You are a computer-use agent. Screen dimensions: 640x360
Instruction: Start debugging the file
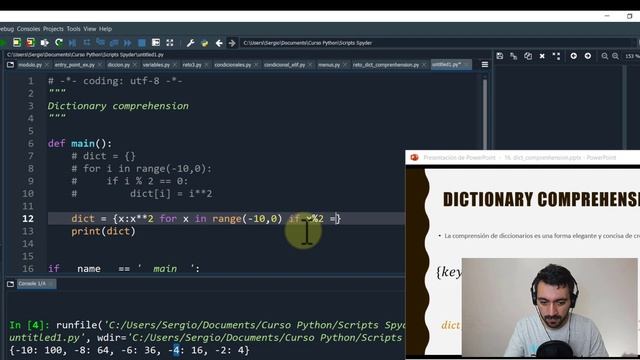[73, 42]
